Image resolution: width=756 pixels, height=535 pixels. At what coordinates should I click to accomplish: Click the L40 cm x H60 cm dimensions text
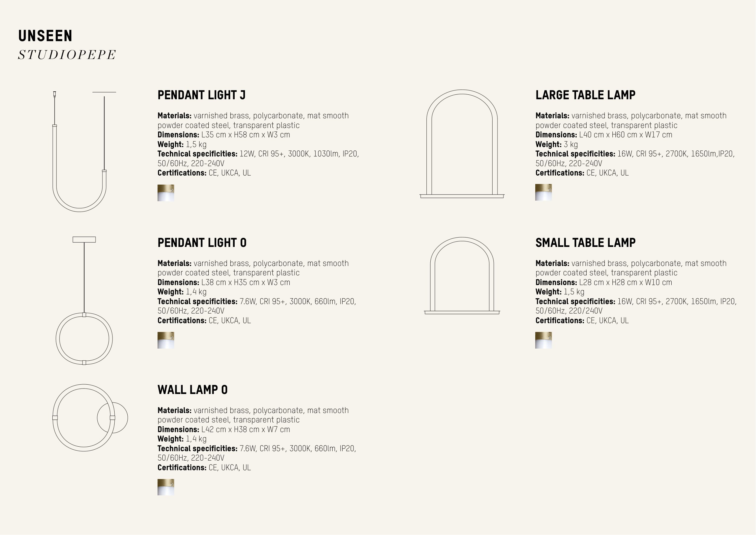[625, 135]
